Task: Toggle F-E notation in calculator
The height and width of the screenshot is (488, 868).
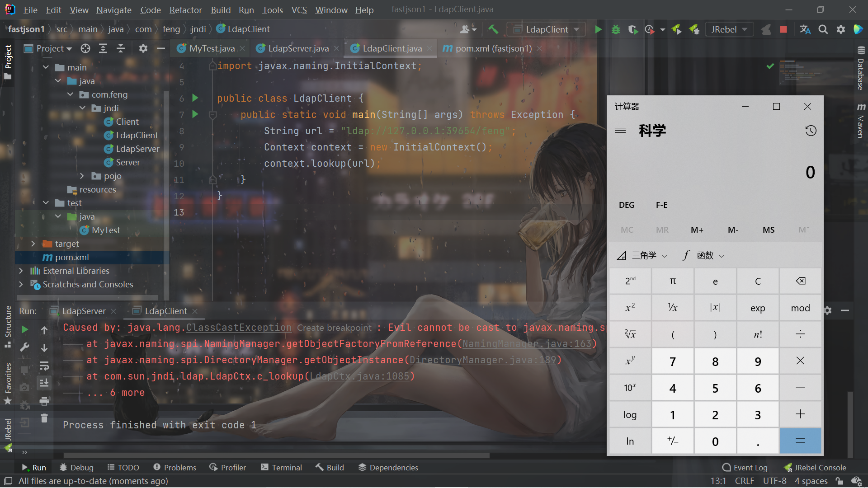Action: 661,205
